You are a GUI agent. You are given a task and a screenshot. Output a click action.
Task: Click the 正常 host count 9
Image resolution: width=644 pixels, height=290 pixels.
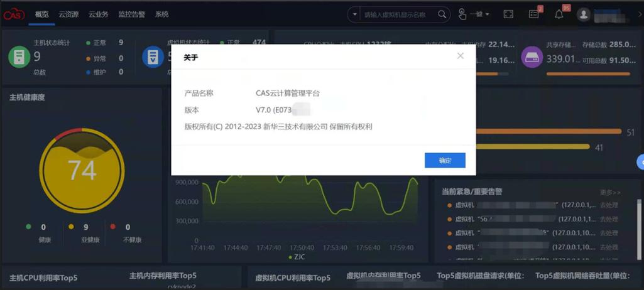coord(121,42)
